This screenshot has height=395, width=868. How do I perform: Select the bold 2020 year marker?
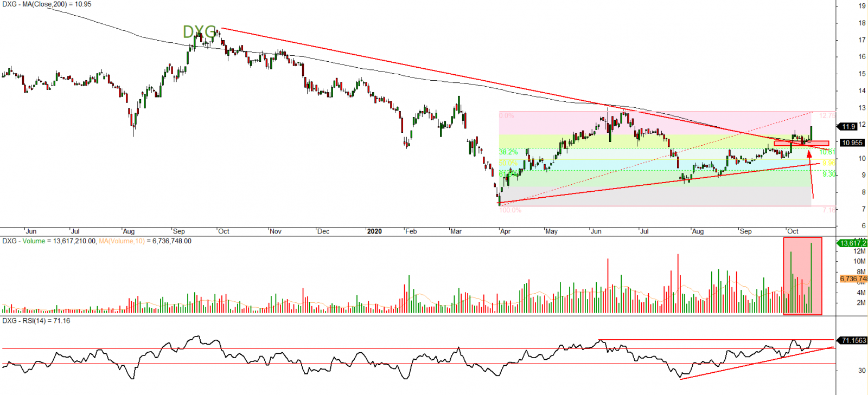click(374, 231)
